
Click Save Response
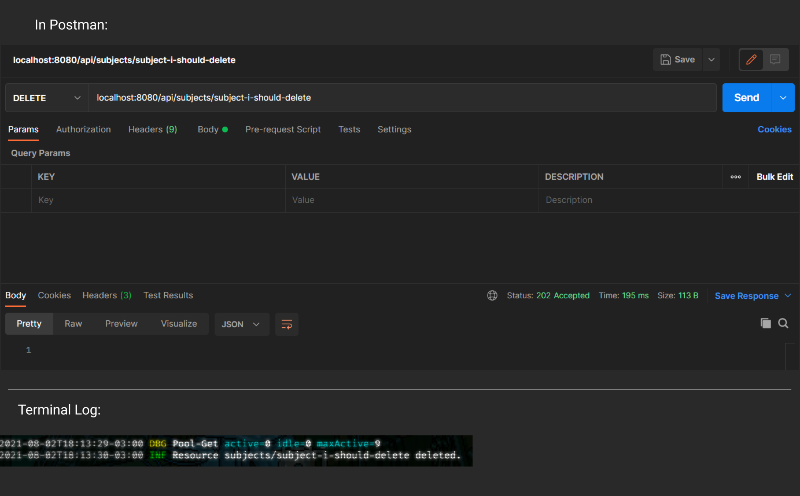(x=746, y=296)
